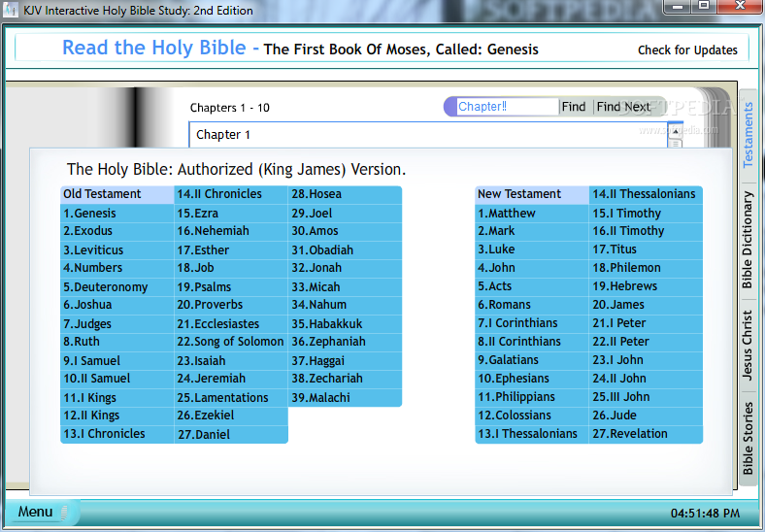
Task: Open 20.Proverbs book
Action: (x=231, y=305)
